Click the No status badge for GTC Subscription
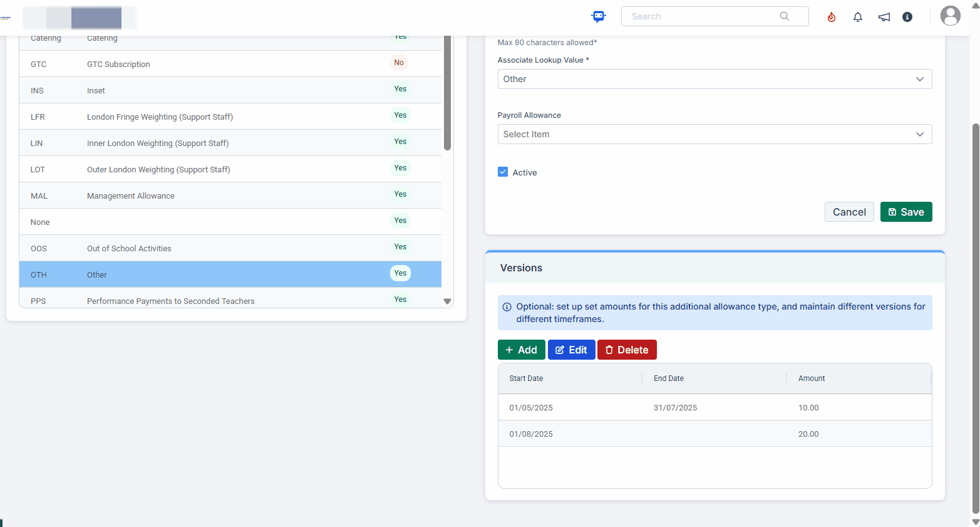This screenshot has height=527, width=980. [x=399, y=63]
